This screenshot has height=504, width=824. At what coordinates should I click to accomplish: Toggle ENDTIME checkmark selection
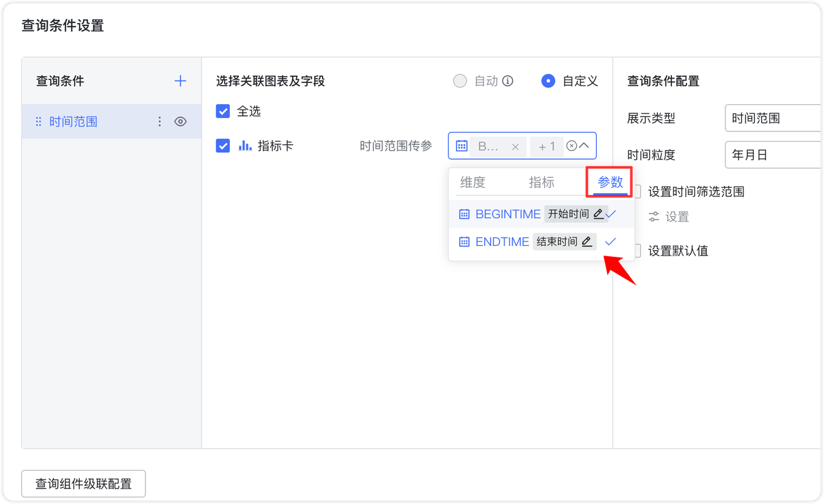tap(610, 242)
